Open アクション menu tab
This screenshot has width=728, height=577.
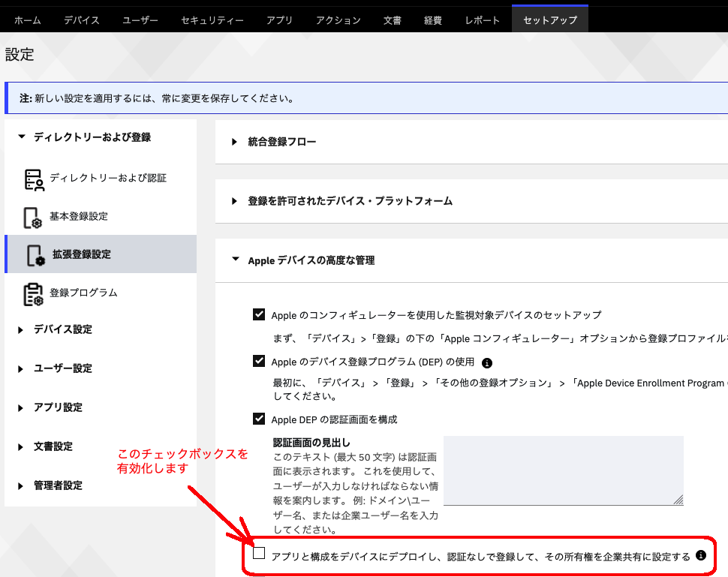[x=338, y=20]
